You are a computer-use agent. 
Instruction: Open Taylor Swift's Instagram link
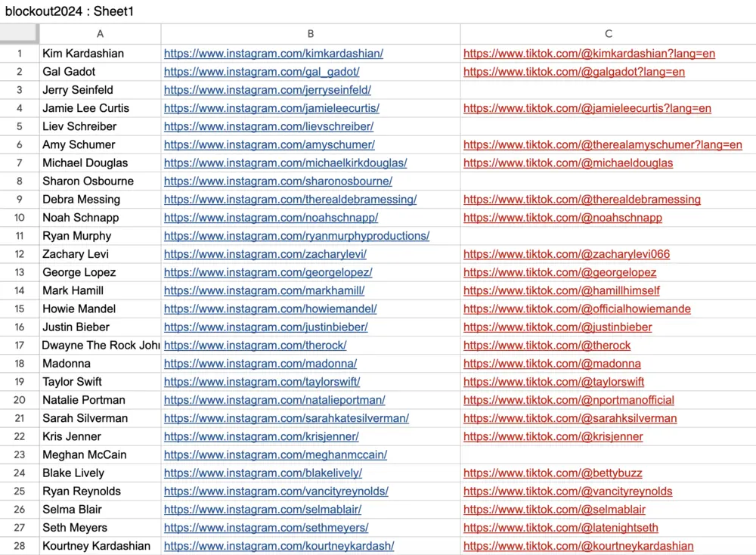click(x=262, y=382)
